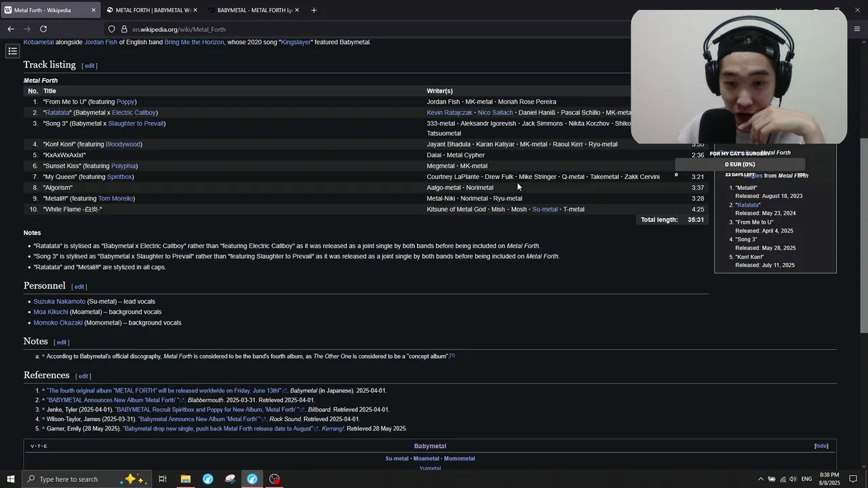Open the Slaughter to Prevail link
The width and height of the screenshot is (868, 488).
pos(136,123)
